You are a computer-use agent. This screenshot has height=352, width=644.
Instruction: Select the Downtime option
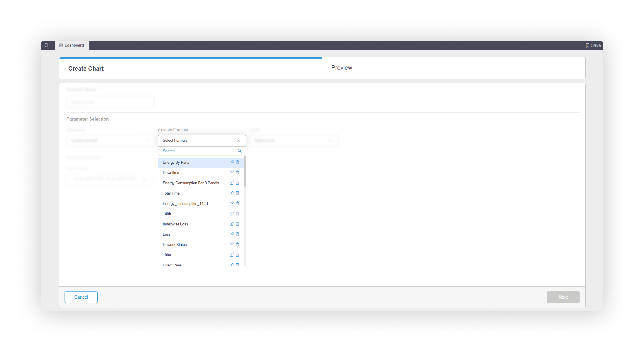pos(201,173)
